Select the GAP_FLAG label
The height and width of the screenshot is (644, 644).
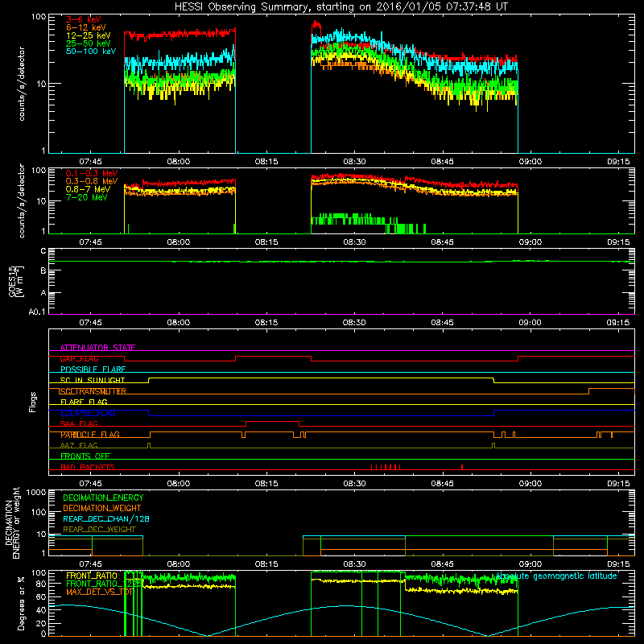click(79, 358)
